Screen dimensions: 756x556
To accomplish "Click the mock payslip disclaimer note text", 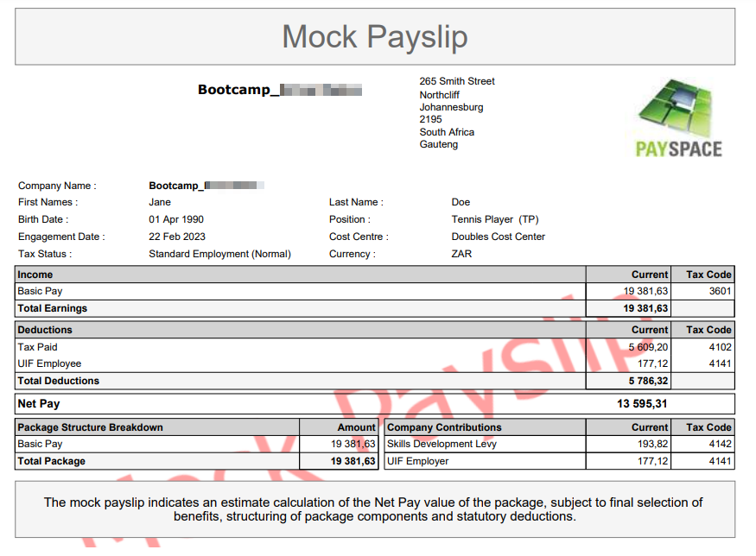I will 374,509.
